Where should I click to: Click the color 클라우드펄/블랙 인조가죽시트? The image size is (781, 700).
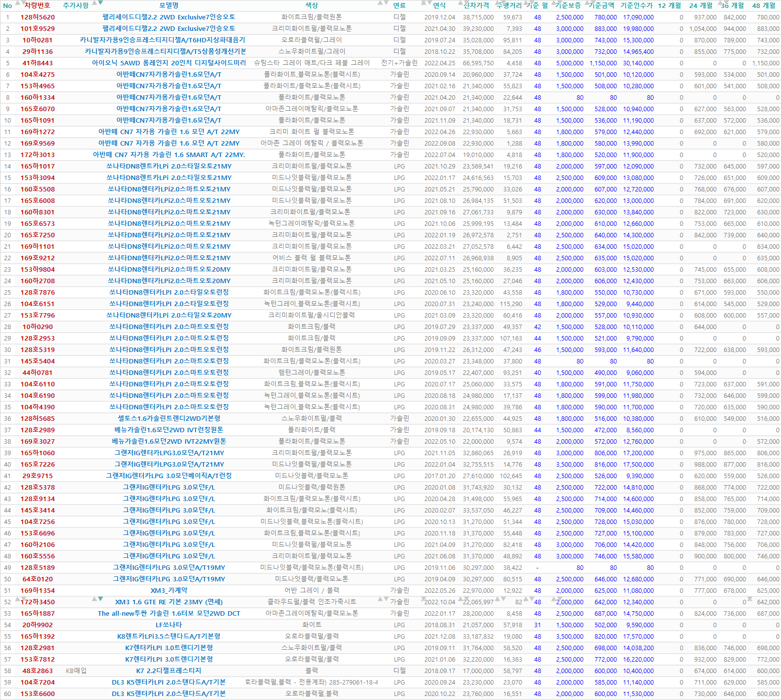312,602
